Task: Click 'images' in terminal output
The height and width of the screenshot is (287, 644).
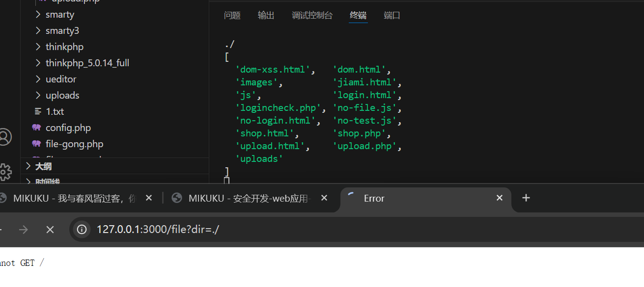Action: tap(257, 82)
